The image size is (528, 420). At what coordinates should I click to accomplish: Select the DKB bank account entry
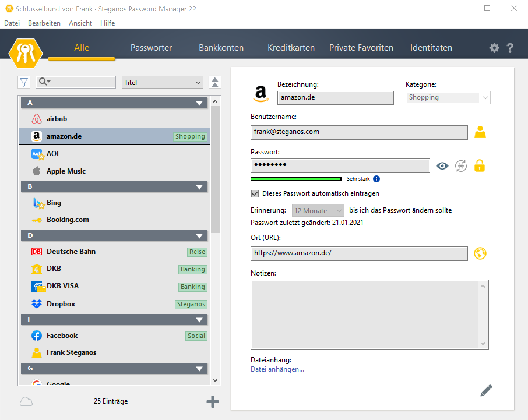coord(114,269)
